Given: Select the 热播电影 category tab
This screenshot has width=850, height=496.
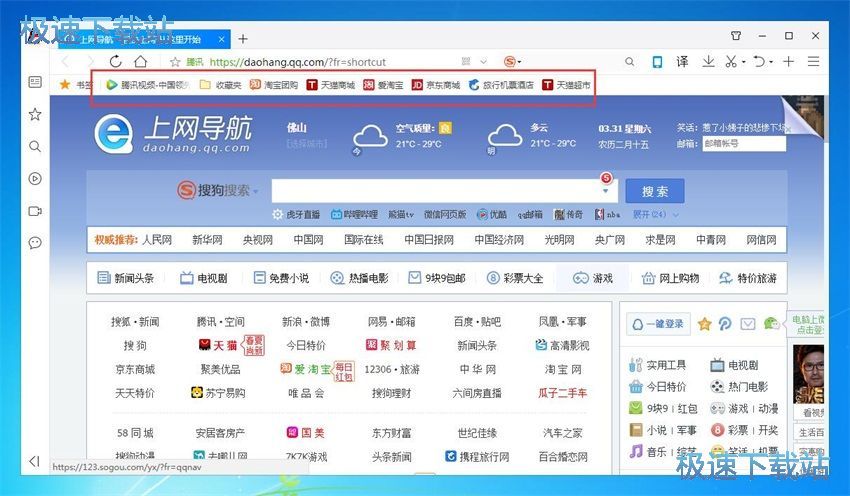Looking at the screenshot, I should (359, 278).
